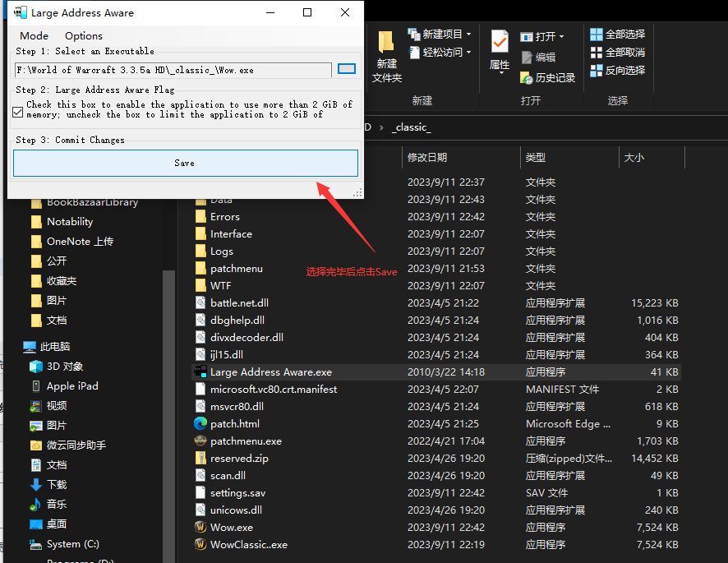Viewport: 728px width, 563px height.
Task: Click the Save button
Action: pyautogui.click(x=185, y=163)
